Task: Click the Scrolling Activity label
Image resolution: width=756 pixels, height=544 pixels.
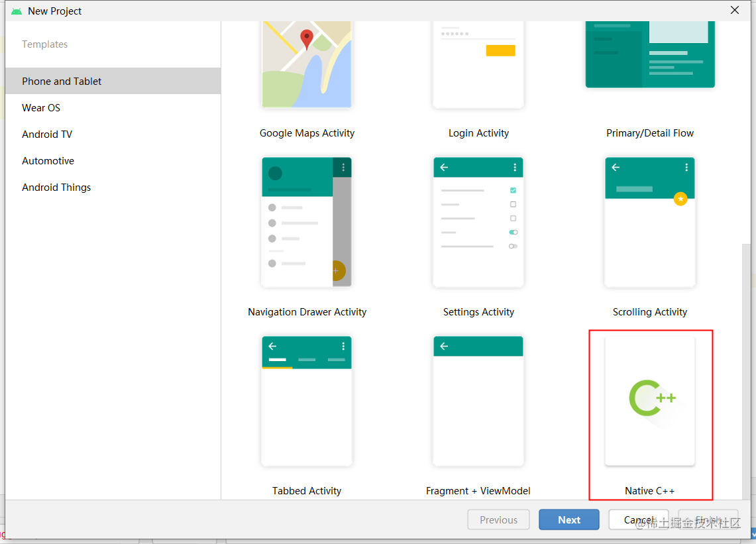Action: (650, 312)
